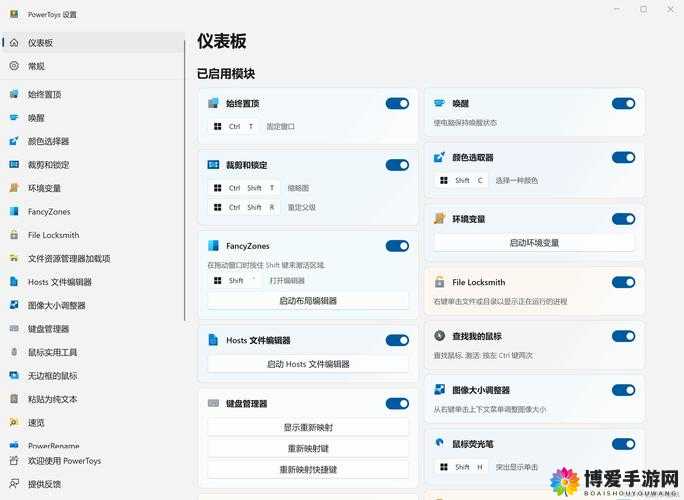Viewport: 684px width, 500px height.
Task: Click 显示重新映射 button
Action: click(308, 428)
